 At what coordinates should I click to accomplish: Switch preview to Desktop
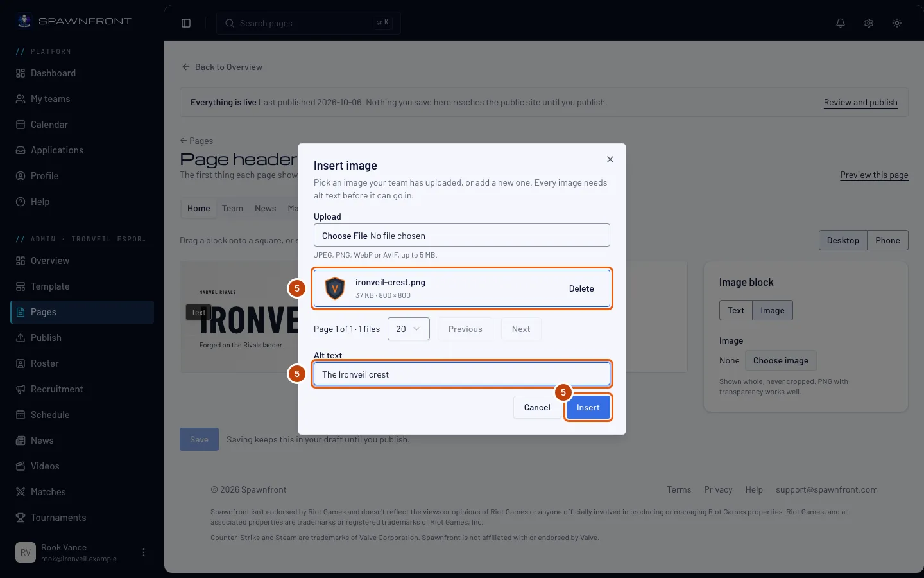point(843,240)
